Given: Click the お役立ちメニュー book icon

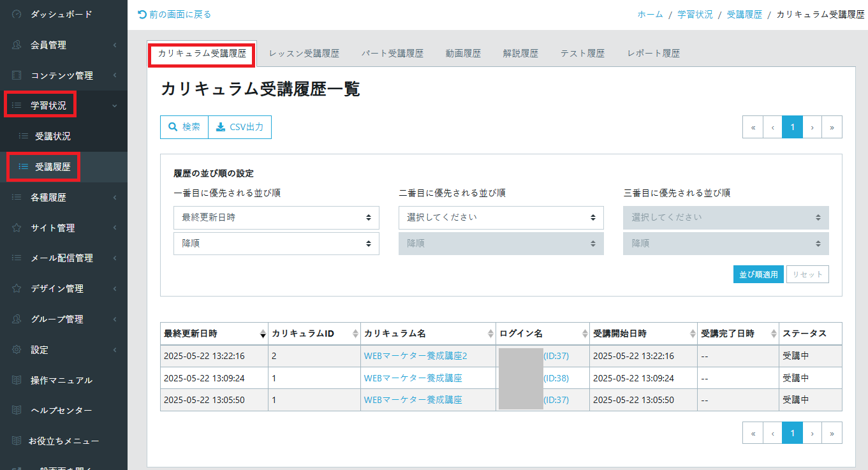Looking at the screenshot, I should (x=17, y=441).
